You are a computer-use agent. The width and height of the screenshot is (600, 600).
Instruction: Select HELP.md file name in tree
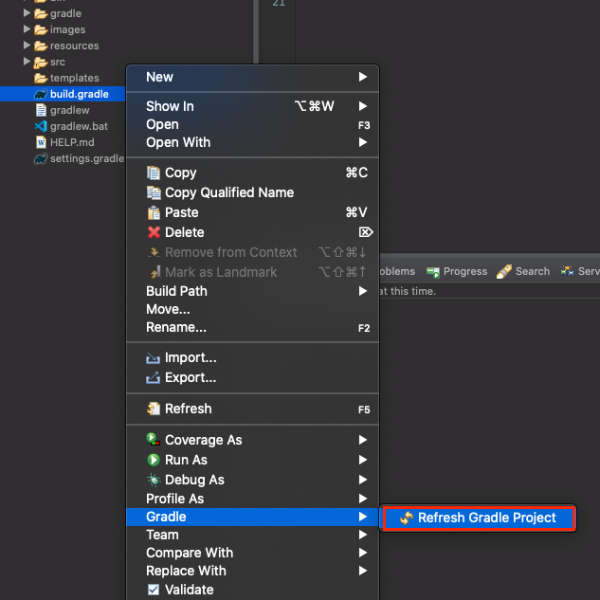pyautogui.click(x=72, y=142)
